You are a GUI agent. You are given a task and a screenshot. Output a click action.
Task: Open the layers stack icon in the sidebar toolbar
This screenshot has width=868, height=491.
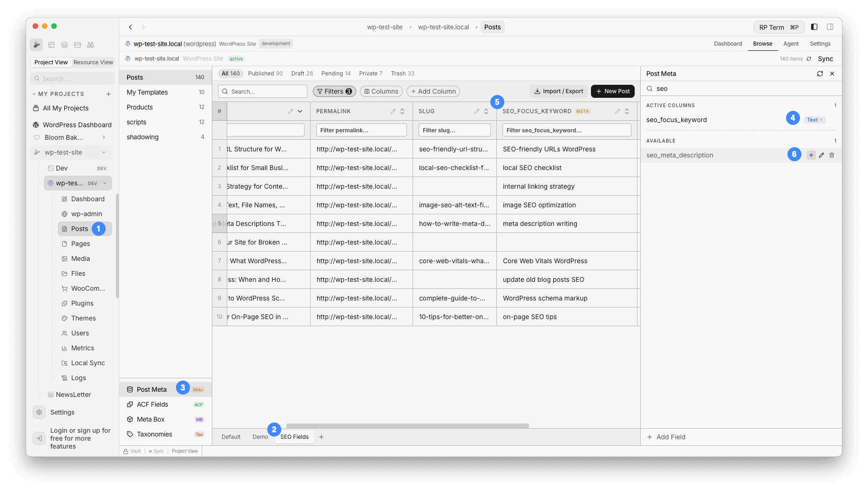(x=65, y=45)
